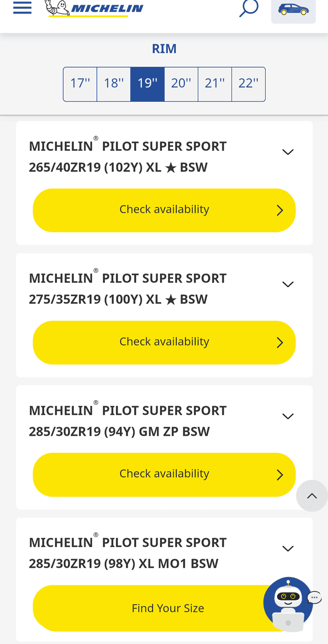Click the Michelin logo
This screenshot has width=328, height=644.
[94, 8]
